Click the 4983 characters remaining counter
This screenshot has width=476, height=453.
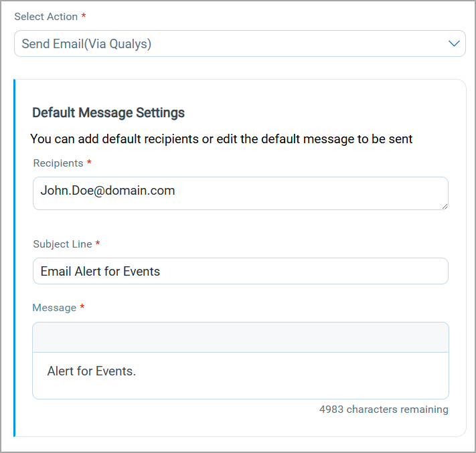coord(384,410)
